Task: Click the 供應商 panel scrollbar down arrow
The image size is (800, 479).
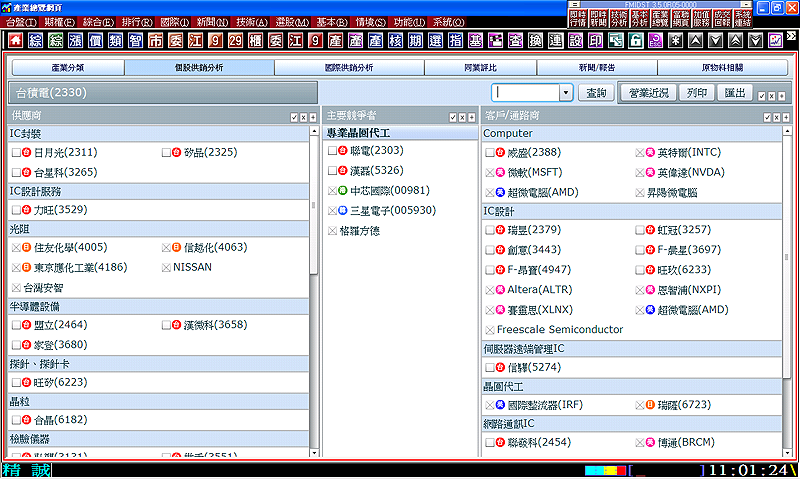Action: click(314, 452)
